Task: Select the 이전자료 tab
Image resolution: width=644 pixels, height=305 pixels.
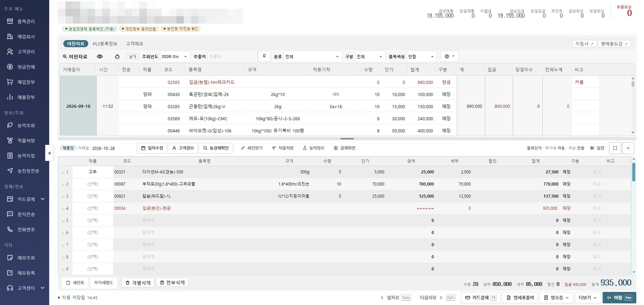Action: tap(76, 44)
